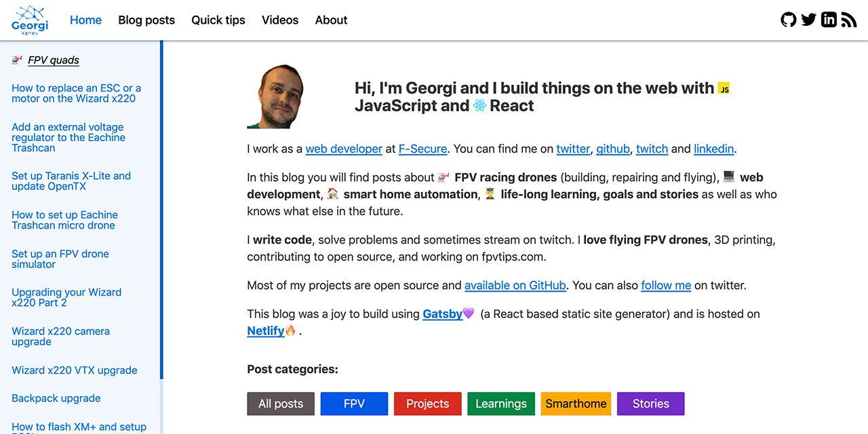Open the LinkedIn icon

pos(829,20)
